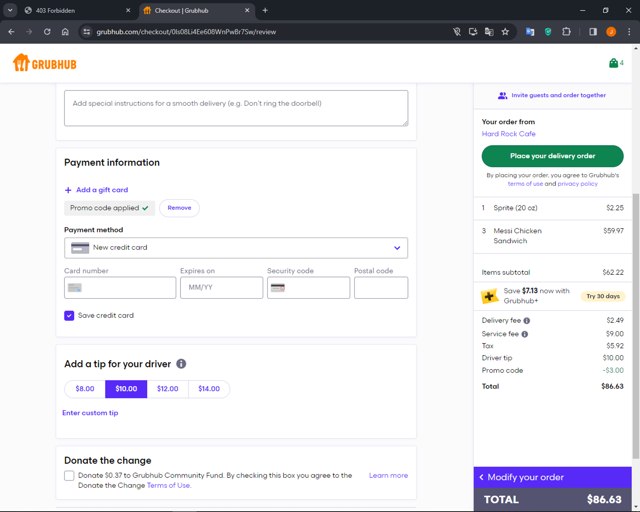Click the install app icon in address bar
The image size is (640, 512).
coord(473,31)
